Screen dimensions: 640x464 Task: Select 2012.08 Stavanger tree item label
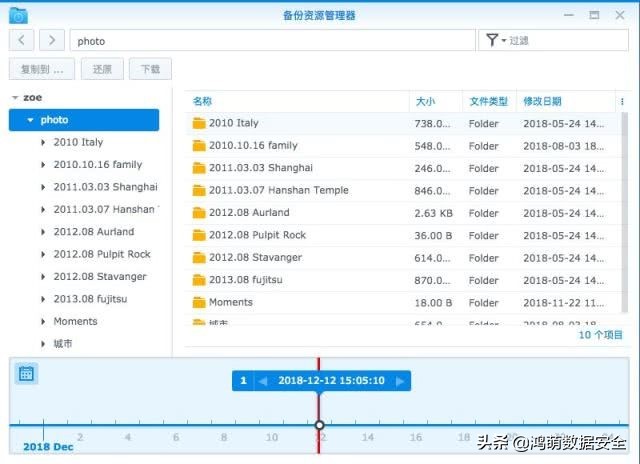(x=100, y=277)
